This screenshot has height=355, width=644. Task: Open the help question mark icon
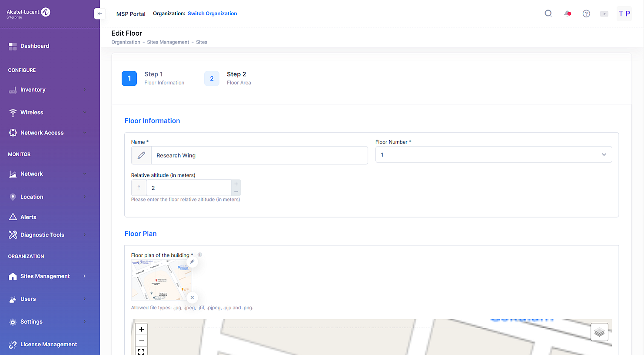(586, 13)
